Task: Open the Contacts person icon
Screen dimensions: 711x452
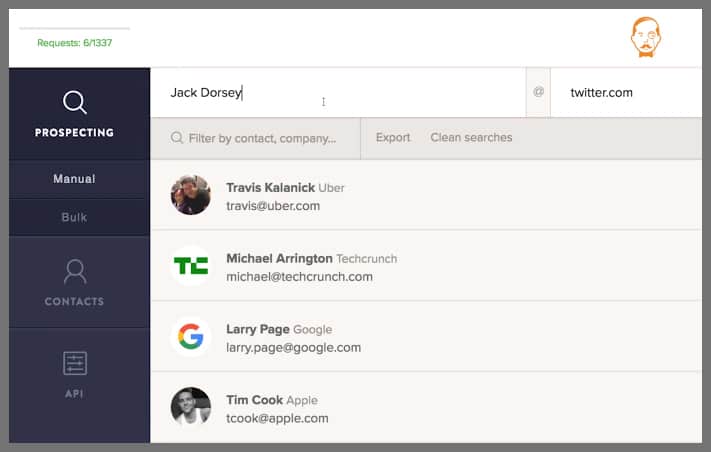Action: point(75,271)
